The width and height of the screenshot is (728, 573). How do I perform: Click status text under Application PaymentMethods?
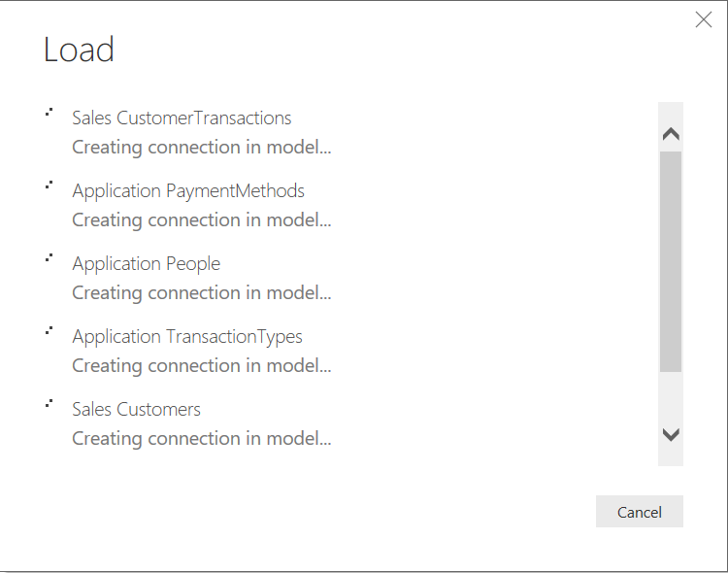(202, 220)
